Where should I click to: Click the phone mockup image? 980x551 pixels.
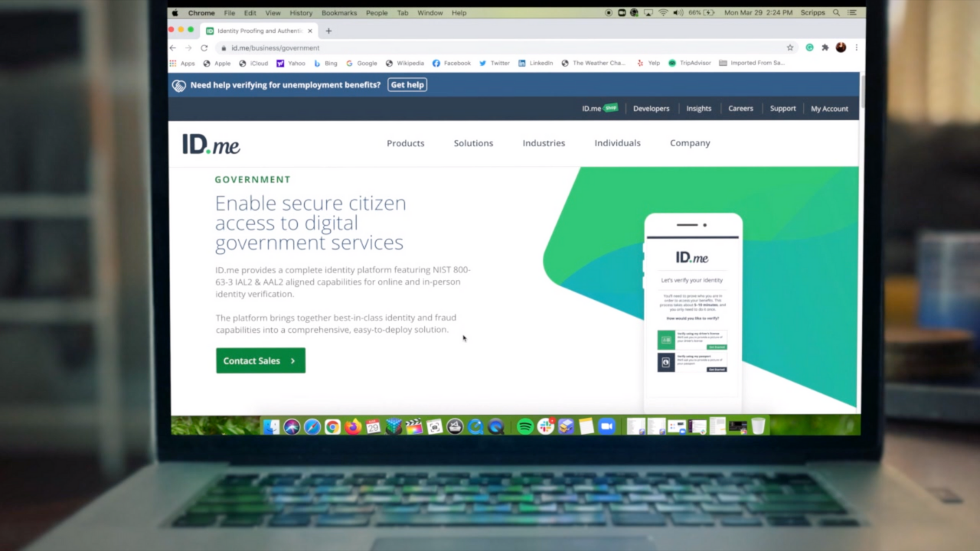pyautogui.click(x=694, y=314)
